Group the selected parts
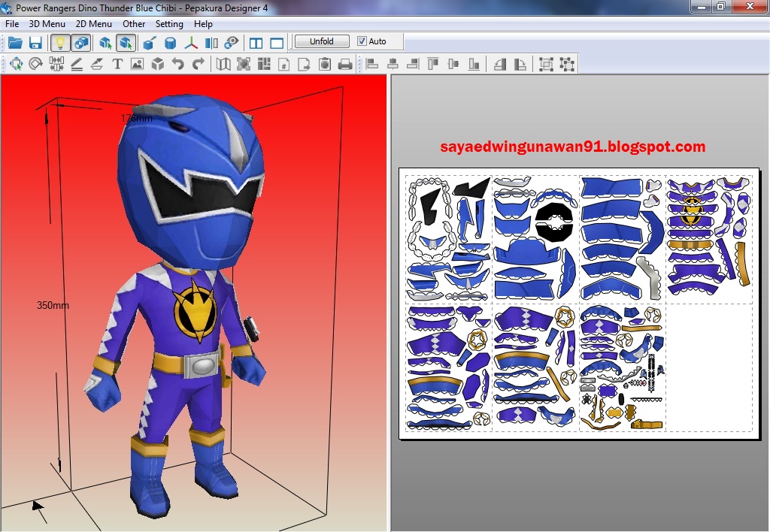The width and height of the screenshot is (770, 532). point(546,64)
